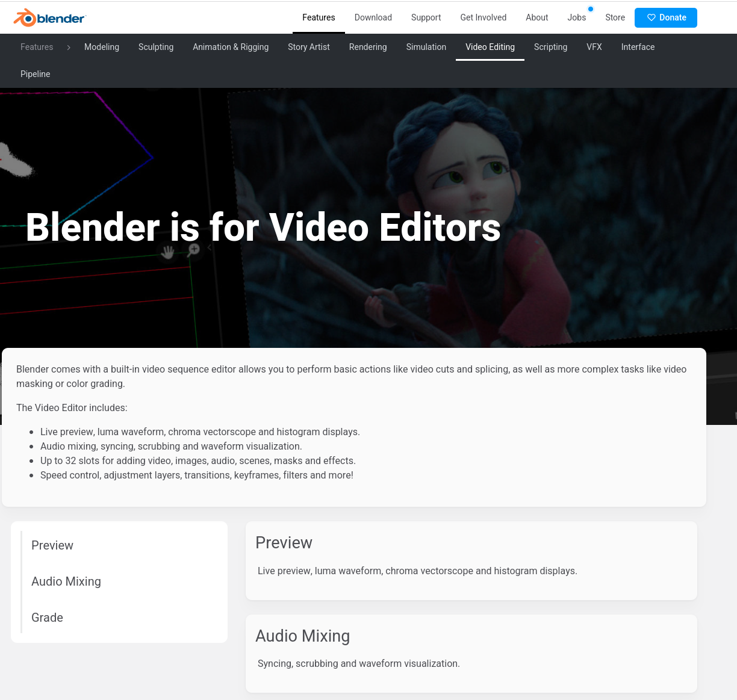Open the Download page
The height and width of the screenshot is (700, 737).
click(x=373, y=17)
